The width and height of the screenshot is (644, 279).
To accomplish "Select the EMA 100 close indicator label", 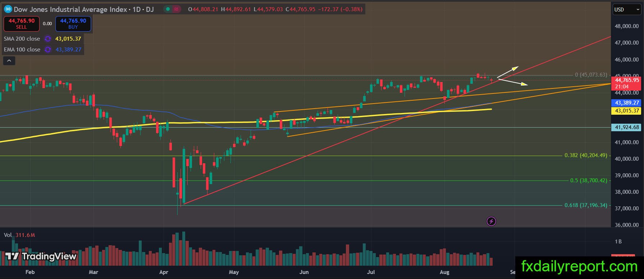I will tap(22, 50).
